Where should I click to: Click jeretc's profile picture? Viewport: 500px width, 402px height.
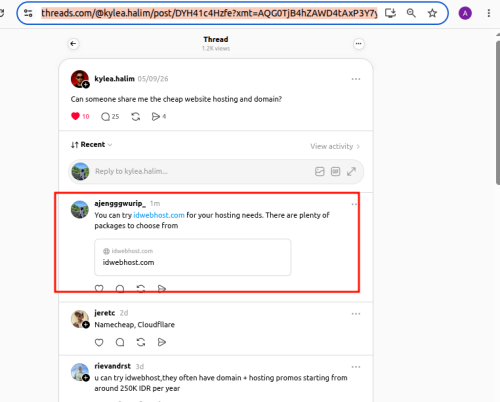[x=80, y=319]
